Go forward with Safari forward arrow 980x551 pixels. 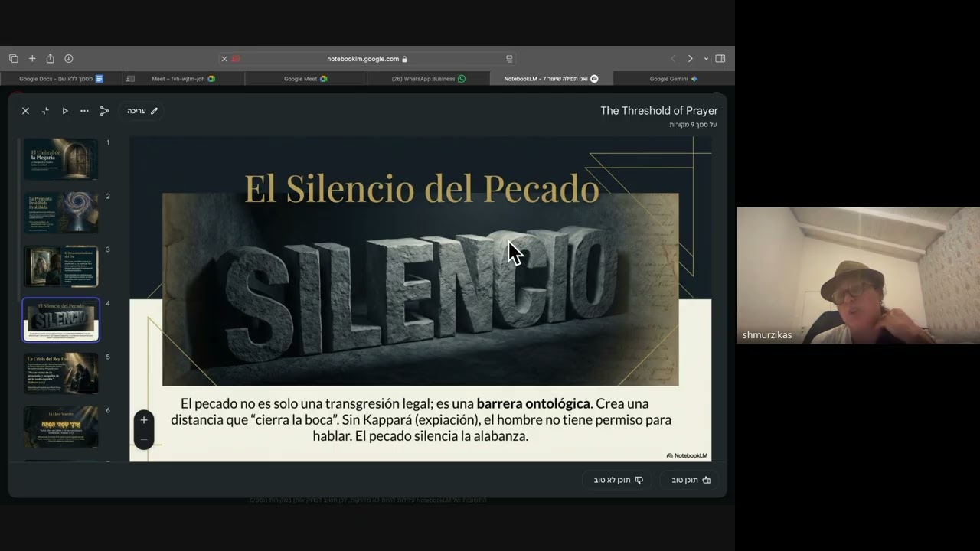point(690,59)
